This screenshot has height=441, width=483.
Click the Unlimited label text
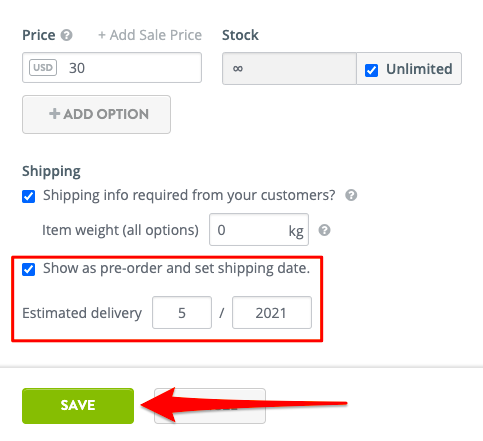tap(419, 69)
